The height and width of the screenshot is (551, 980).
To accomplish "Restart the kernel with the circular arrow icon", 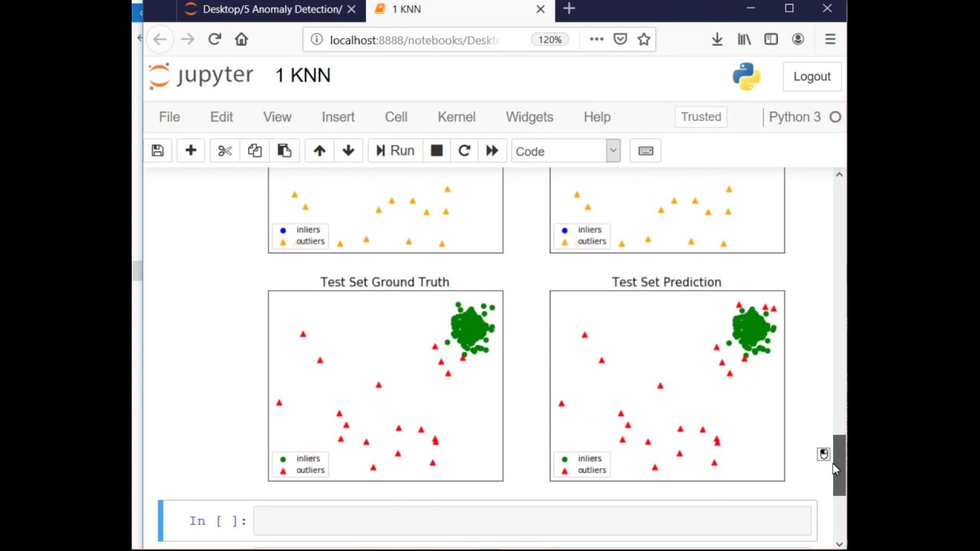I will 464,151.
